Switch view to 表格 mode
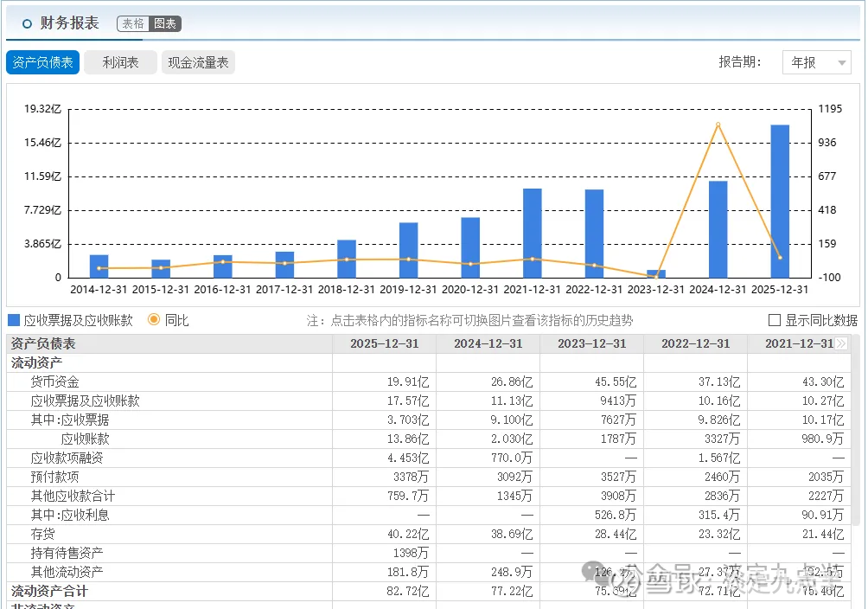The image size is (868, 609). (133, 24)
